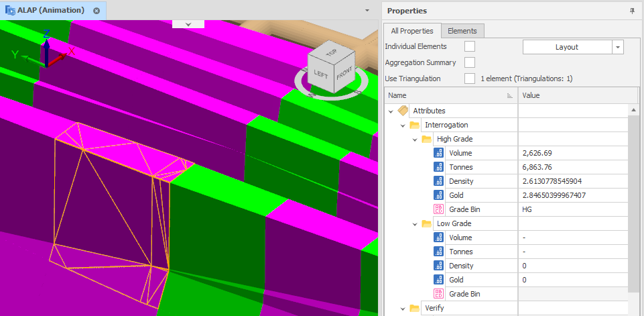Expand the viewport top chevron toolbar
Screen dimensions: 644x316
pos(189,23)
